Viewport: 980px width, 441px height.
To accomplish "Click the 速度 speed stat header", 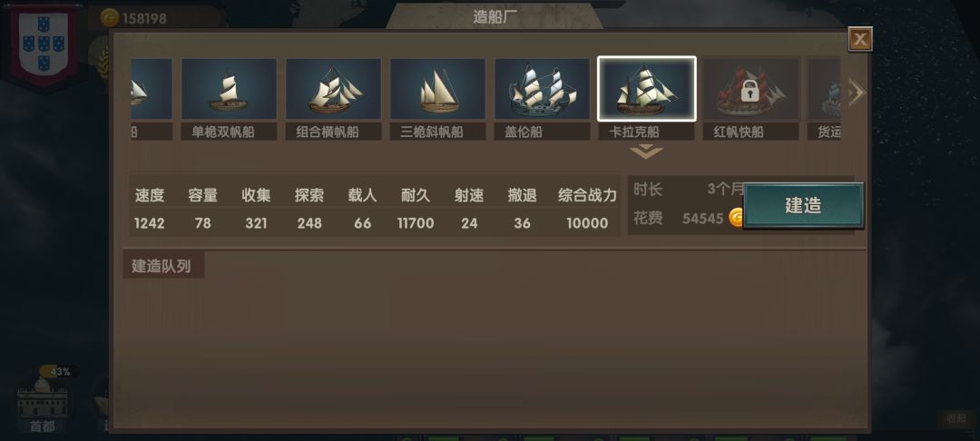I will point(150,195).
